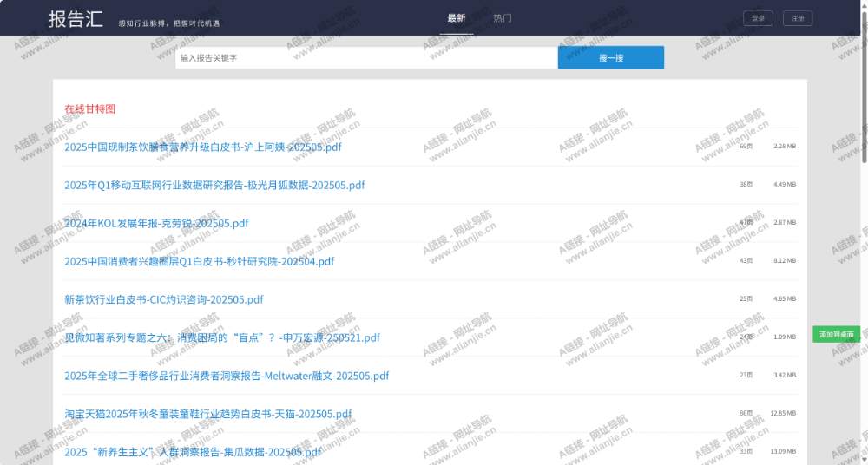Open the 2025中国消费者兴趣圈层Q1白皮书 report

coord(200,261)
